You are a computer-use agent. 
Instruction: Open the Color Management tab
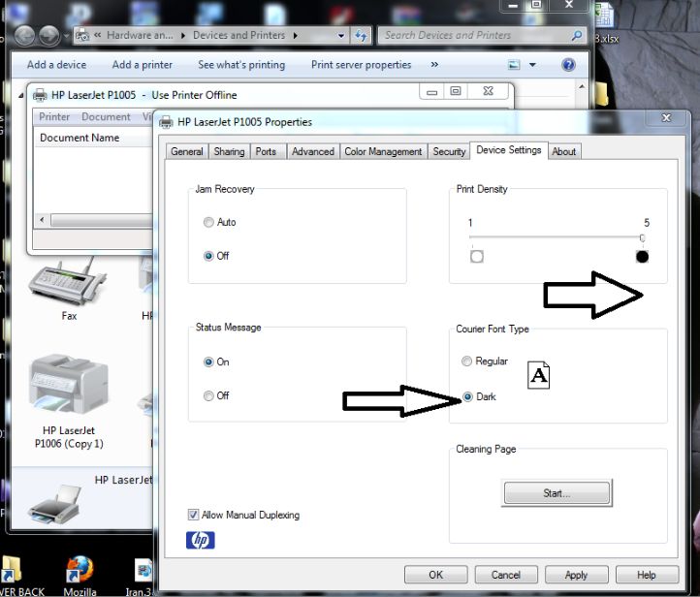pyautogui.click(x=383, y=152)
